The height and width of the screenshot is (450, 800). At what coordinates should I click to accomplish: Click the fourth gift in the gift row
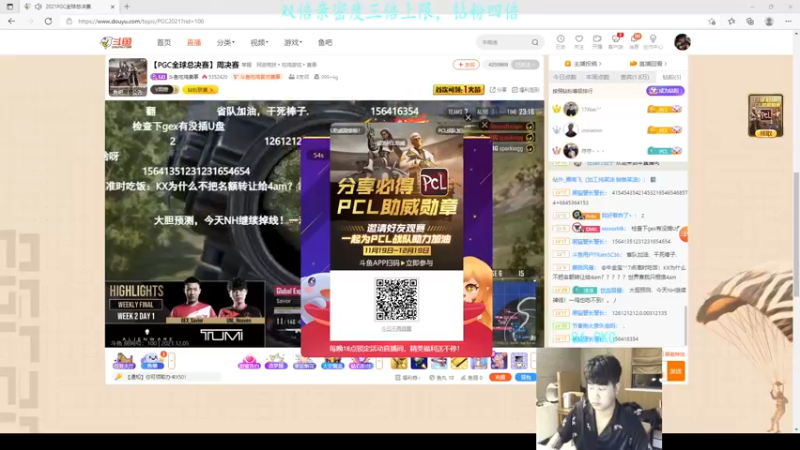click(332, 361)
